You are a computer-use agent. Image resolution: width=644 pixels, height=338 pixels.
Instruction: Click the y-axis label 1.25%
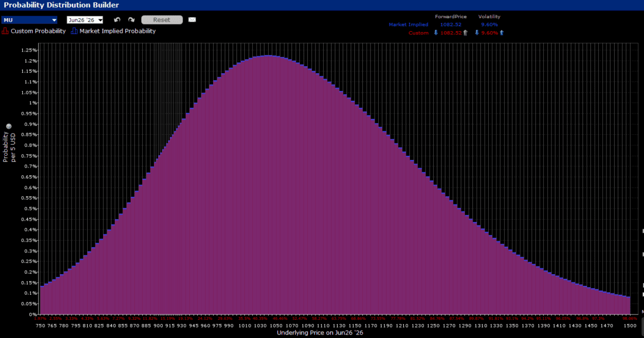click(x=28, y=50)
